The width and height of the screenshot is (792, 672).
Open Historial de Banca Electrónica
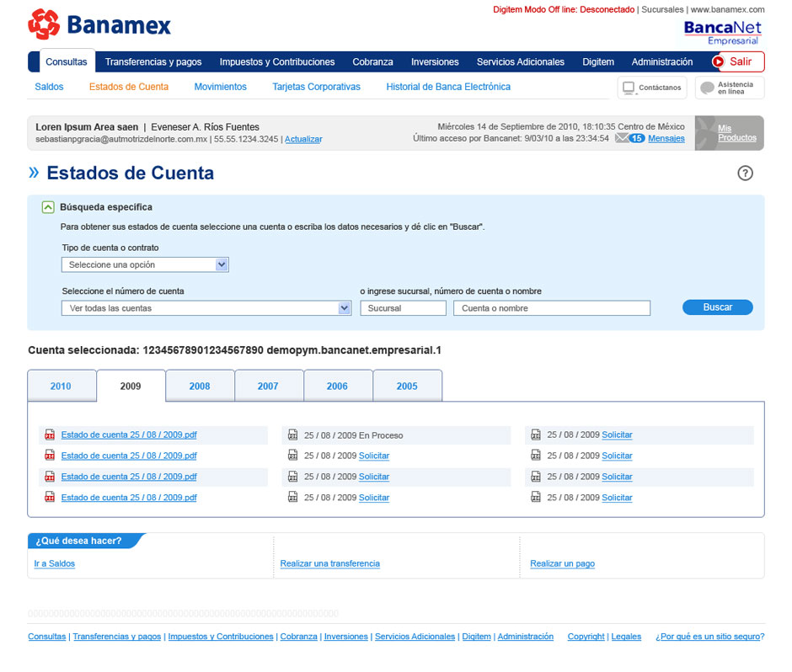(x=448, y=87)
